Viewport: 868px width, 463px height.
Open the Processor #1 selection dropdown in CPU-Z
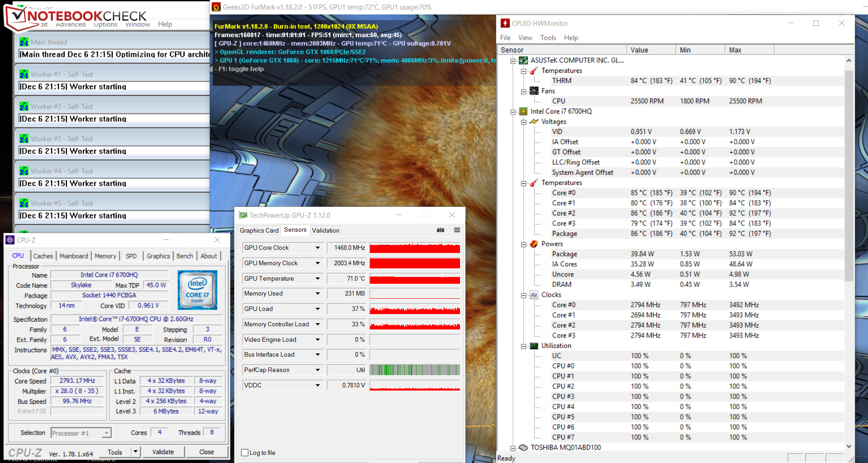point(106,433)
